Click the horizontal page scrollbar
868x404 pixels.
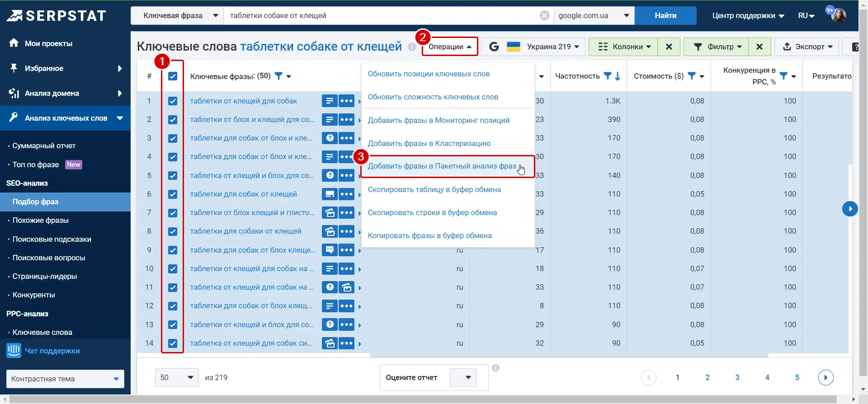coord(423,399)
